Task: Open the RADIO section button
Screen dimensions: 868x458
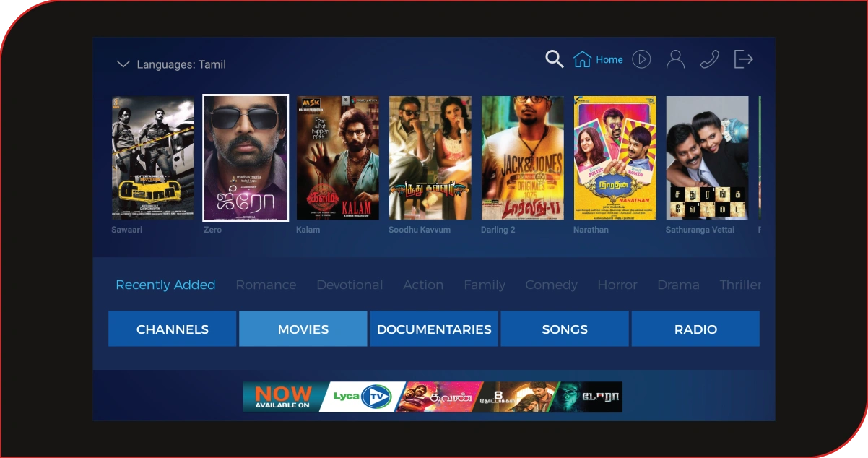Action: pos(695,329)
